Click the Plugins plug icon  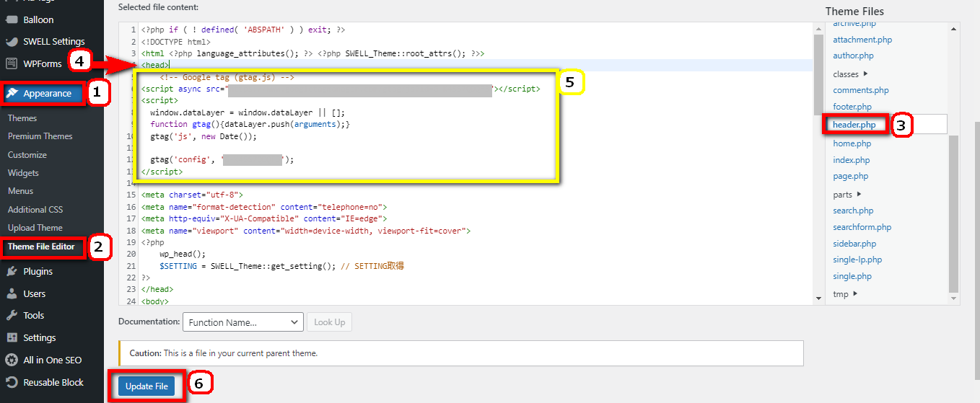12,272
